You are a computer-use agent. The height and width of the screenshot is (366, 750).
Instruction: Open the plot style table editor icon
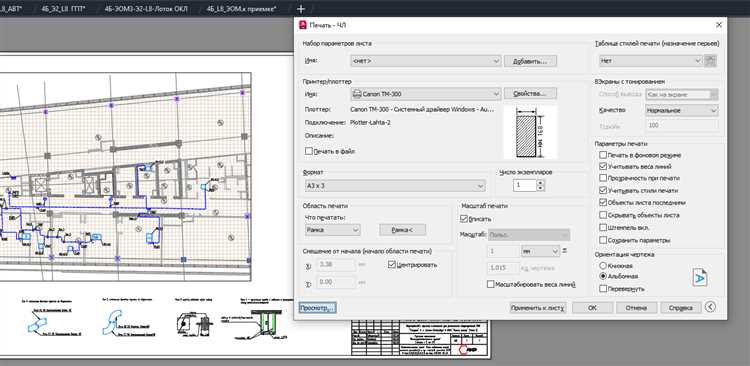coord(711,61)
